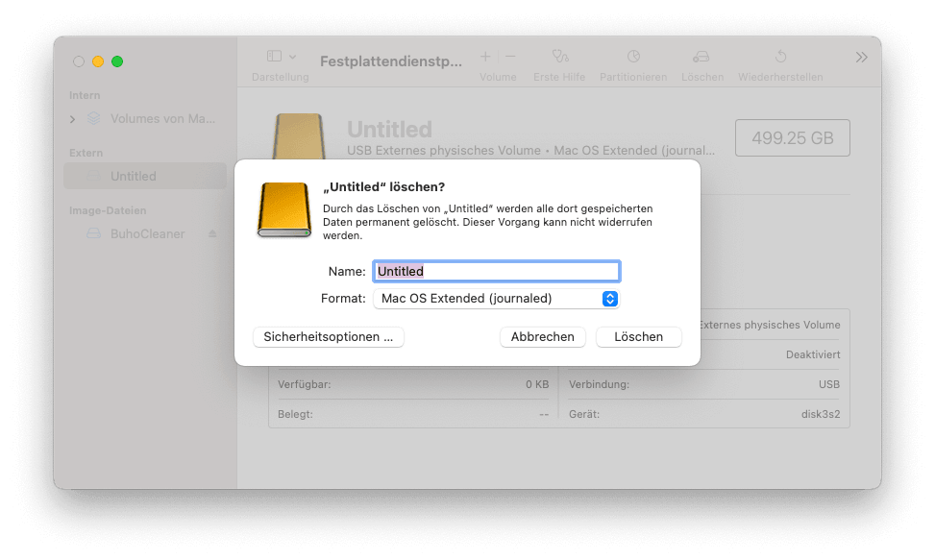935x560 pixels.
Task: Click the Image-Dateien section header
Action: coord(108,211)
